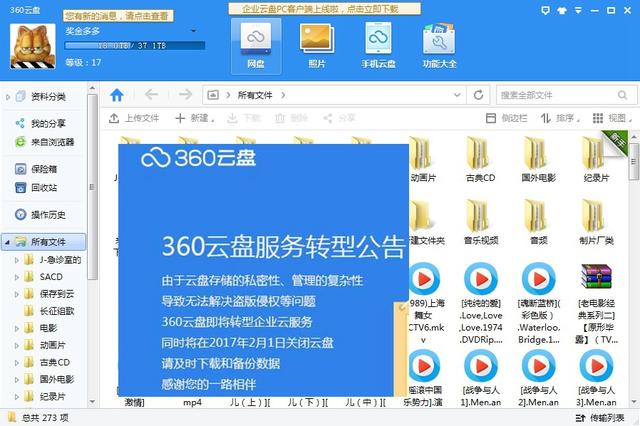Viewport: 640px width, 426px height.
Task: Expand the 电影 folder in tree
Action: (17, 328)
